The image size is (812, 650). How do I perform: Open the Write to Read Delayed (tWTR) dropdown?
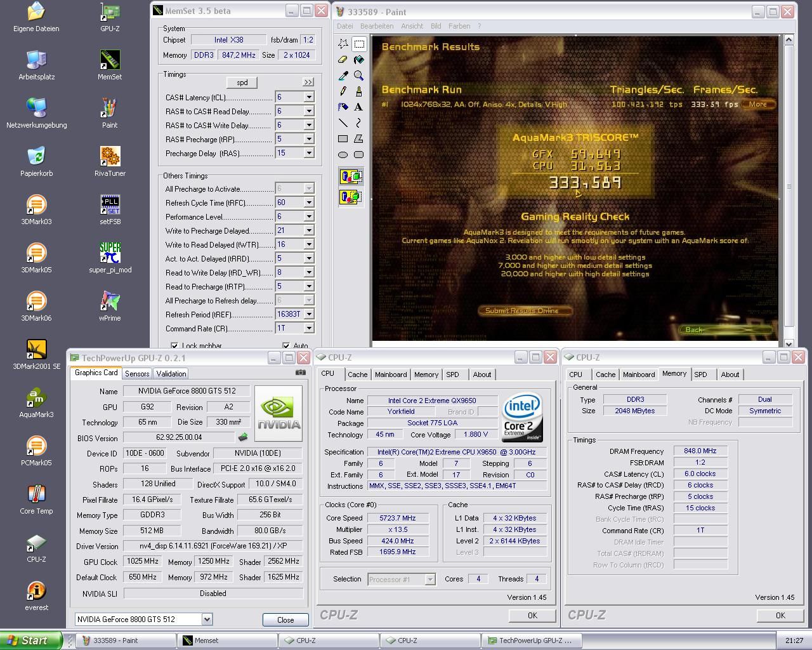pos(308,244)
